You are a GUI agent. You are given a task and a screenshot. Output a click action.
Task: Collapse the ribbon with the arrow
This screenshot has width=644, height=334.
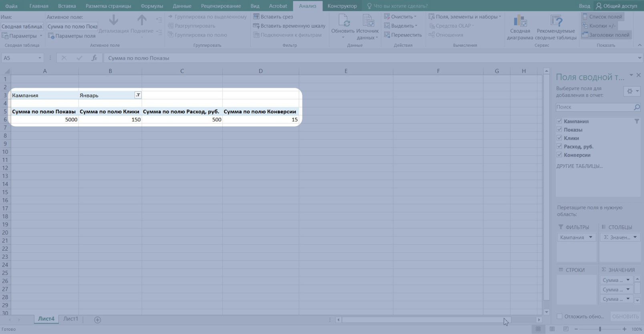640,45
